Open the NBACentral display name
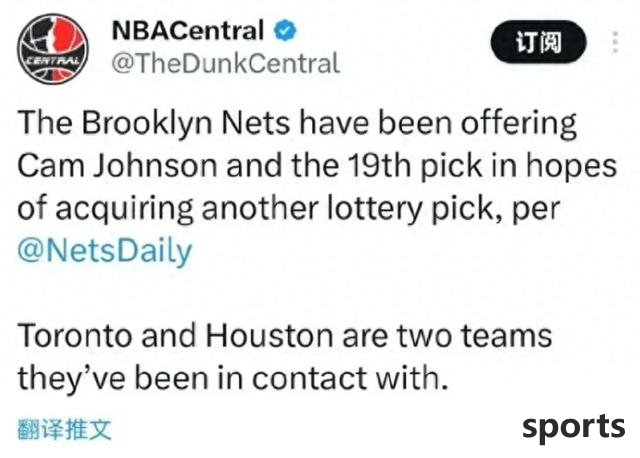This screenshot has height=458, width=640. (x=188, y=30)
